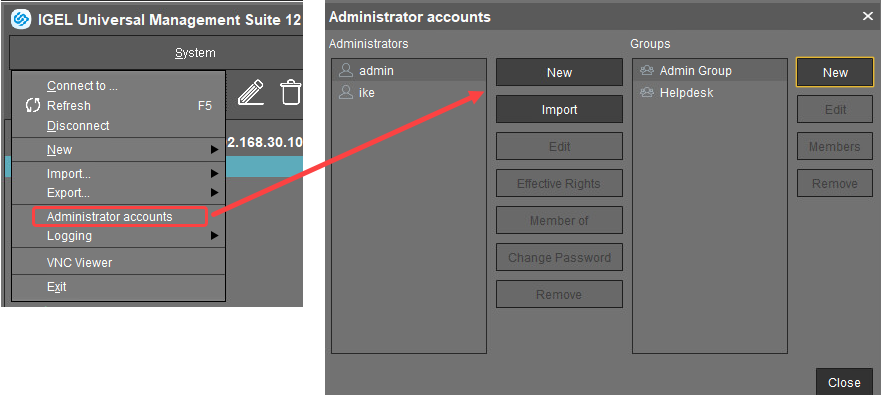
Task: Click the dialog's Close button
Action: click(x=844, y=382)
